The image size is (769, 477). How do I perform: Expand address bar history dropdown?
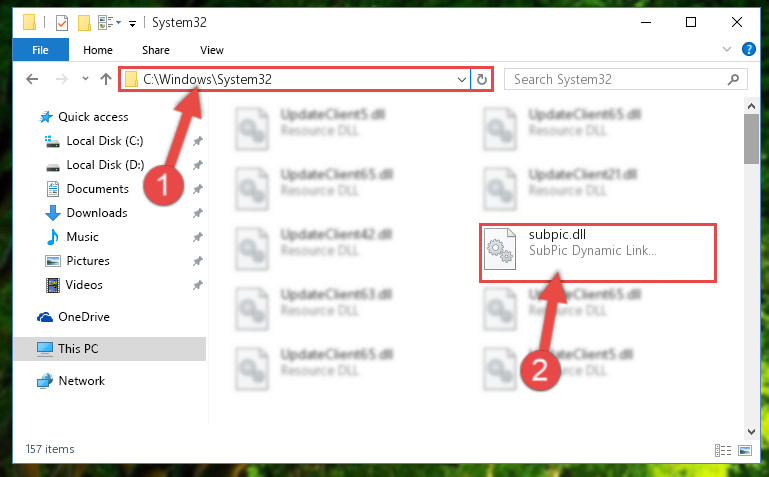461,79
